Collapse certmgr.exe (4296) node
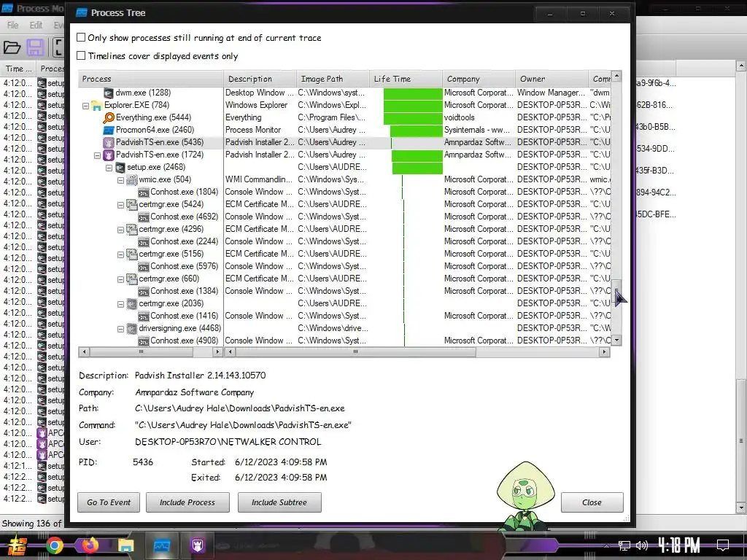This screenshot has height=560, width=747. tap(120, 230)
